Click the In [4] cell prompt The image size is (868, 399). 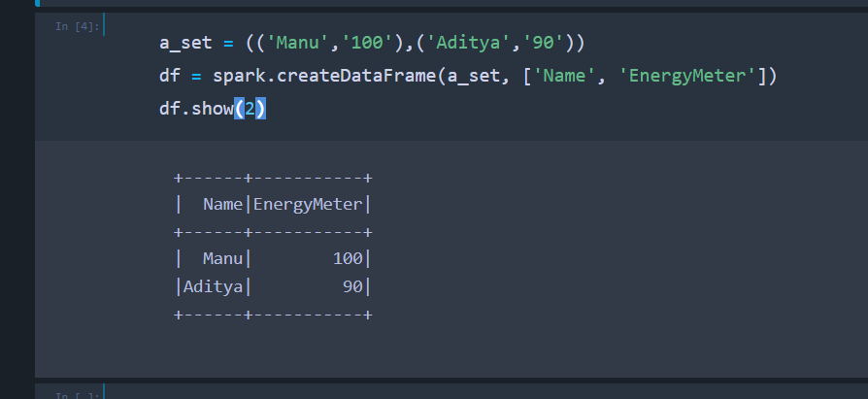tap(76, 26)
